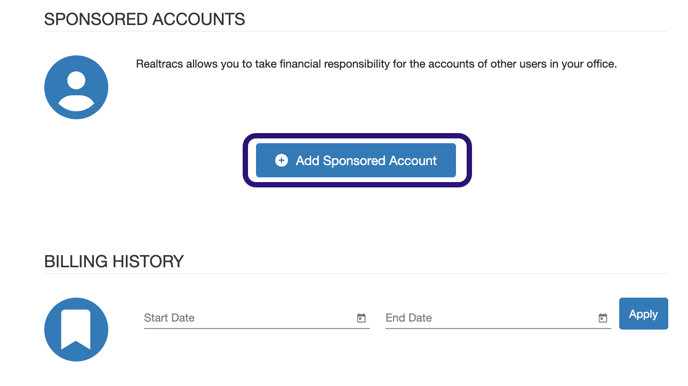Focus the End Date input field

(498, 318)
